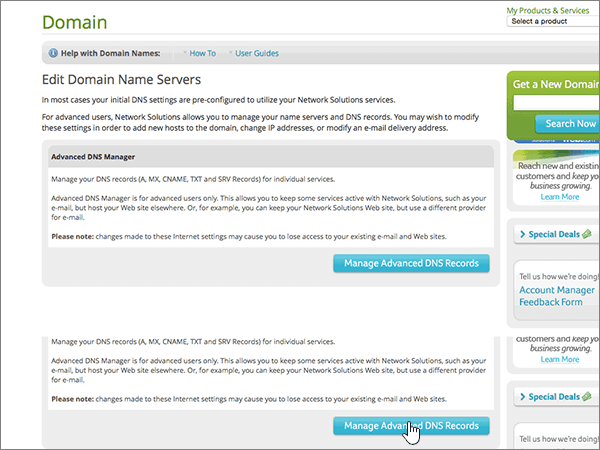Click the tag icon next to lower Special Deals
Screen dimensions: 600x450
click(587, 397)
